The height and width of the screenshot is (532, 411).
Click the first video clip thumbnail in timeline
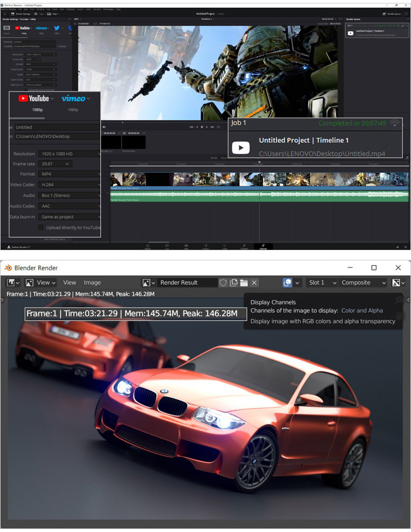[116, 179]
